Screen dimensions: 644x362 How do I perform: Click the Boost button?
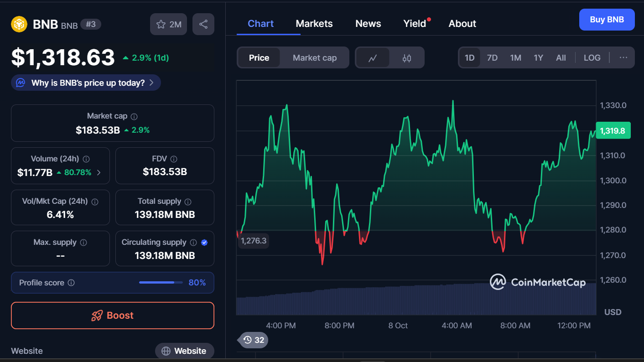click(x=113, y=315)
